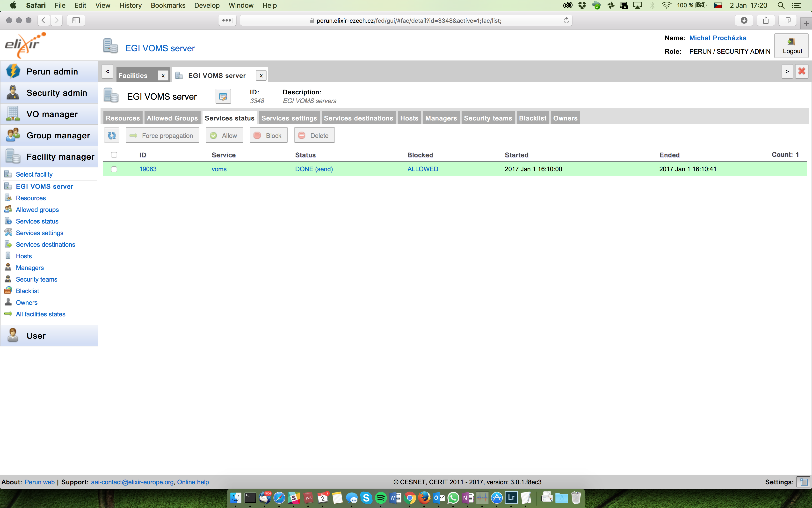Open the Develop menu
Image resolution: width=812 pixels, height=508 pixels.
(x=207, y=5)
